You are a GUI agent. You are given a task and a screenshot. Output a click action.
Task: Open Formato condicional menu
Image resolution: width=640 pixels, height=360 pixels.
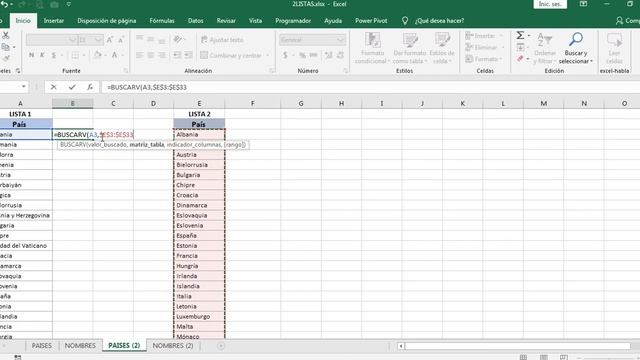[x=372, y=48]
